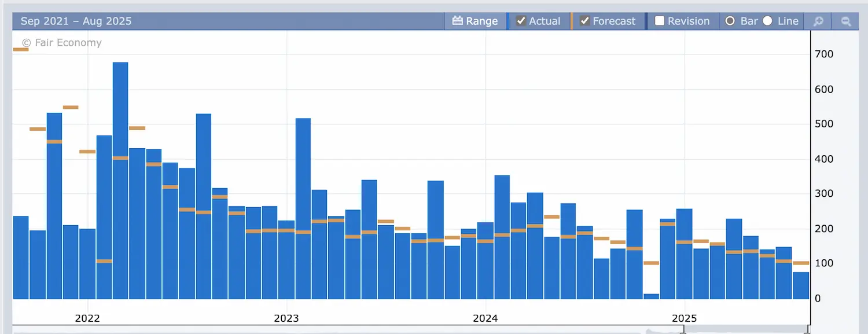Click the left handle of the range navigator

click(683, 332)
